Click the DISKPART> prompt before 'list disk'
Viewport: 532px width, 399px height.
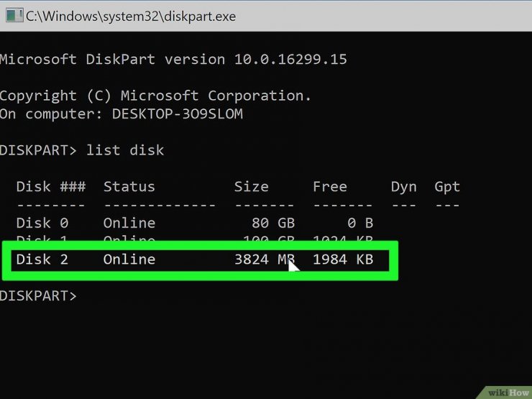coord(38,150)
